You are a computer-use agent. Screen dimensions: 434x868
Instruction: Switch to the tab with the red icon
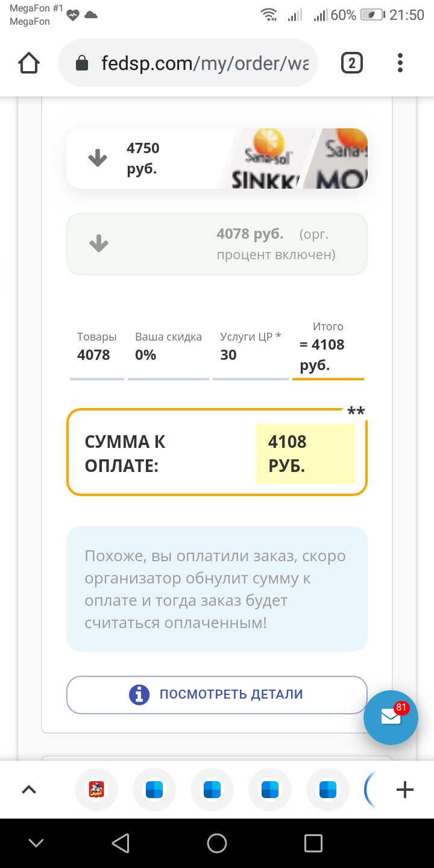point(96,789)
